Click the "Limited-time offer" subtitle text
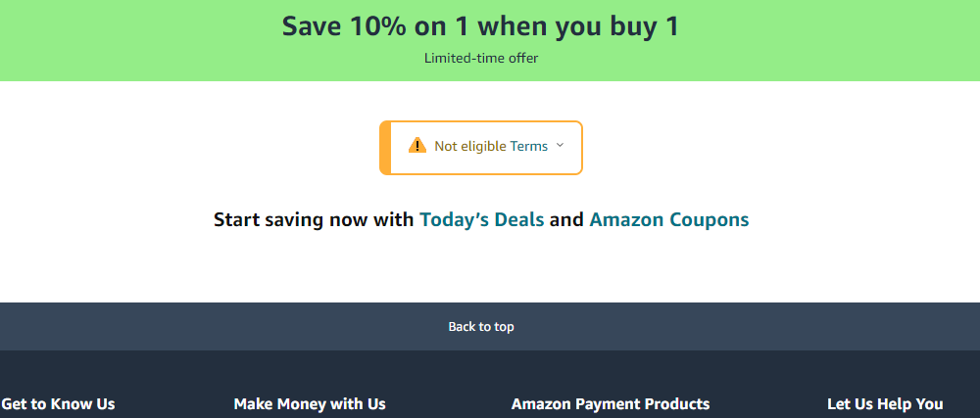 (481, 58)
